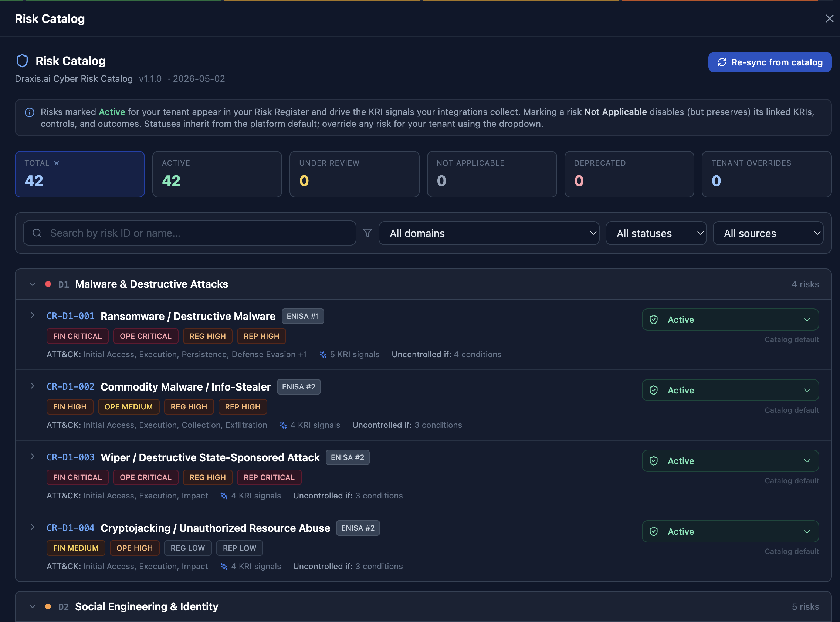Open status dropdown for Commodity Malware / Info-Stealer
Screen dimensions: 840x622
(730, 390)
